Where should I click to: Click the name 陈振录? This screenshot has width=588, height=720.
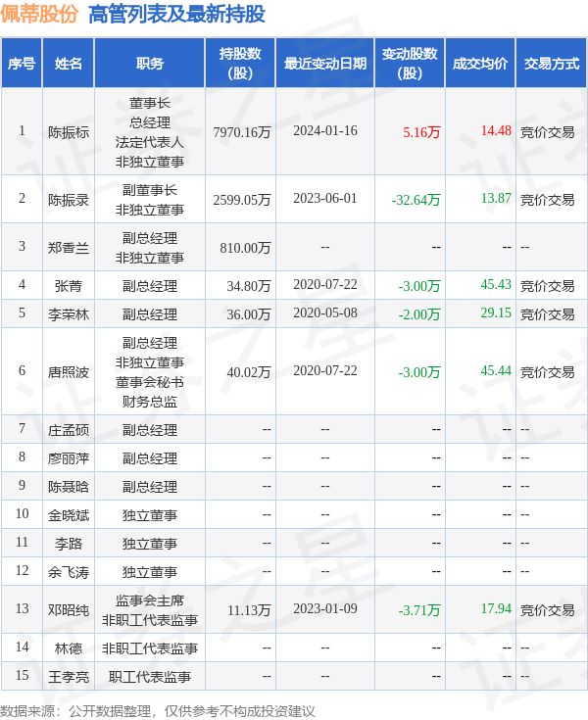[x=69, y=200]
